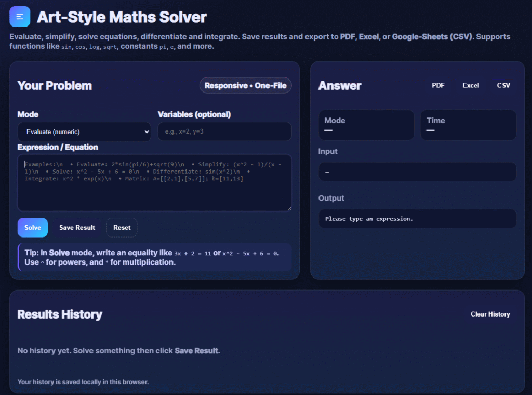Select the Mode stat card in Answer
The height and width of the screenshot is (395, 532).
[x=366, y=125]
